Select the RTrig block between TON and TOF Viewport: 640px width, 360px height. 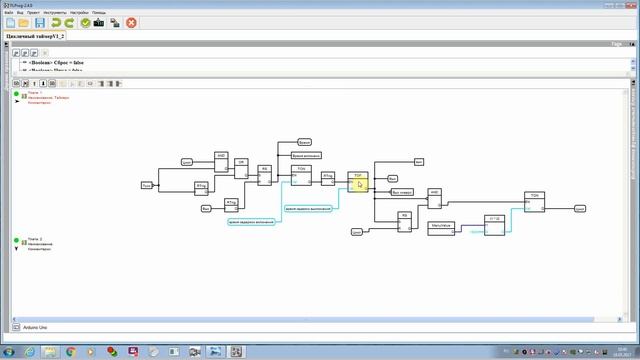tap(328, 179)
